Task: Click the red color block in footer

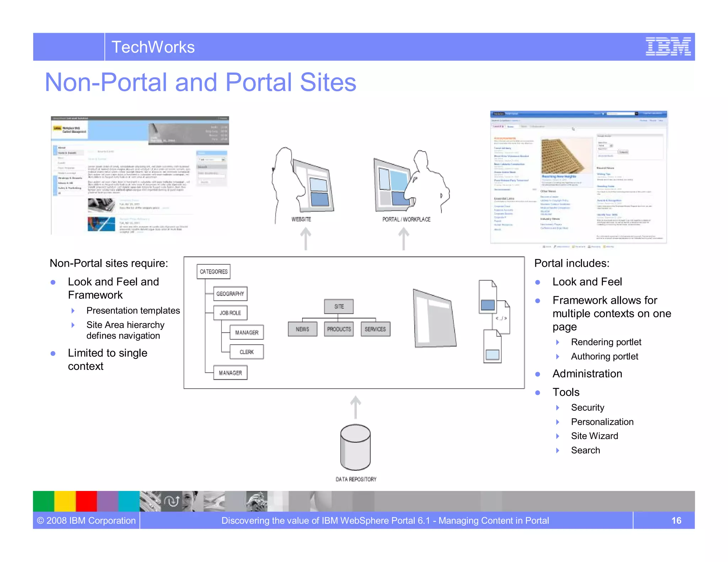Action: (86, 501)
